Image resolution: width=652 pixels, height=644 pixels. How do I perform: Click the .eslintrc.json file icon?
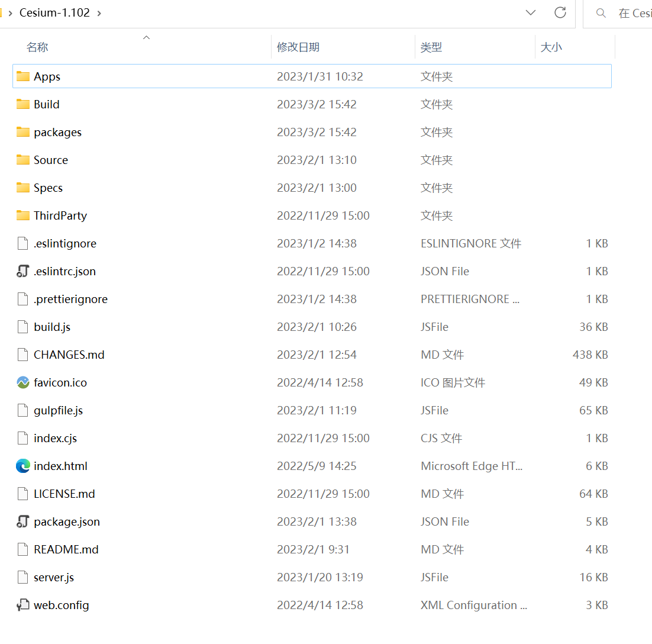[23, 271]
